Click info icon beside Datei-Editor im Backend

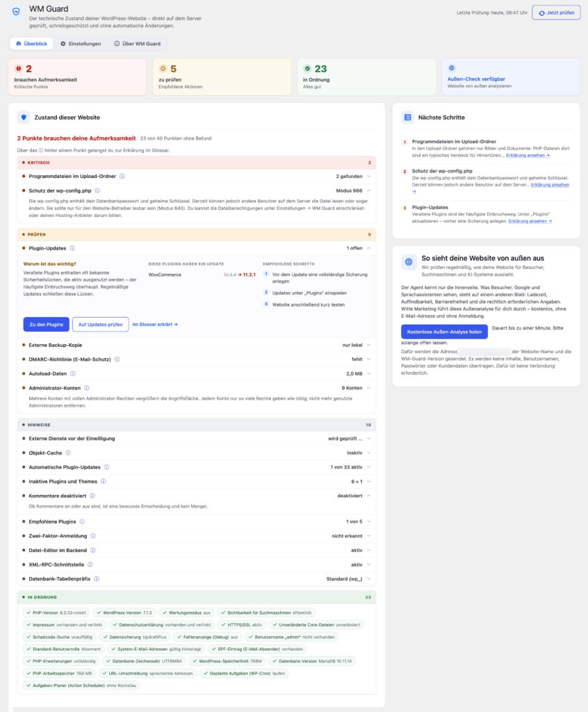click(93, 551)
